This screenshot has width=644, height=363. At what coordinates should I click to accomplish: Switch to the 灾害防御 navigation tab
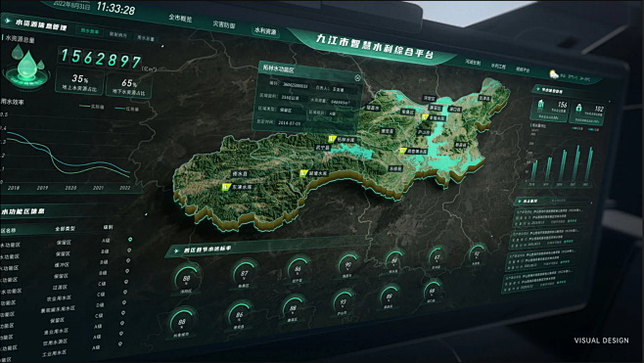(x=224, y=24)
